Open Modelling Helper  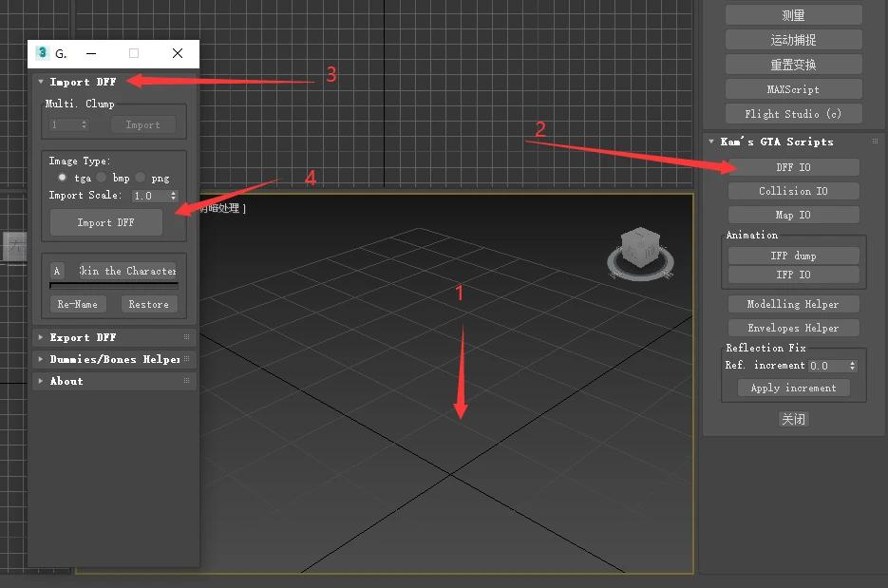click(x=793, y=304)
